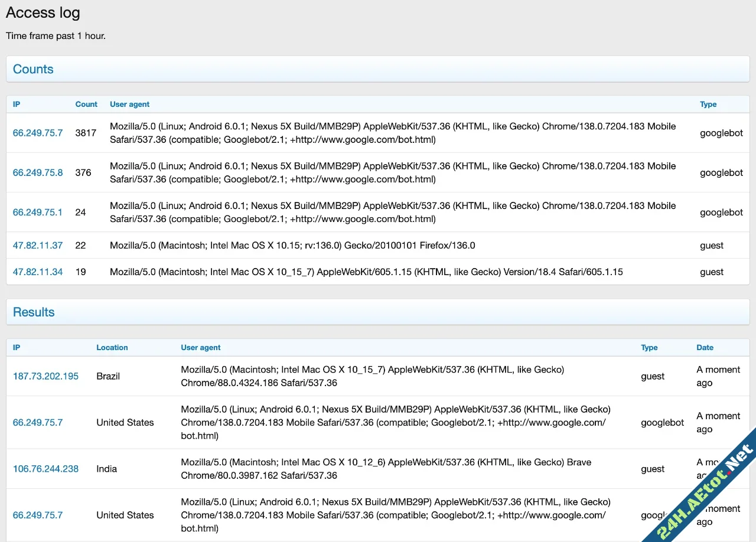Select the googlebot Type label for 66.249.75.8
Screen dimensions: 756x542
[x=721, y=172]
